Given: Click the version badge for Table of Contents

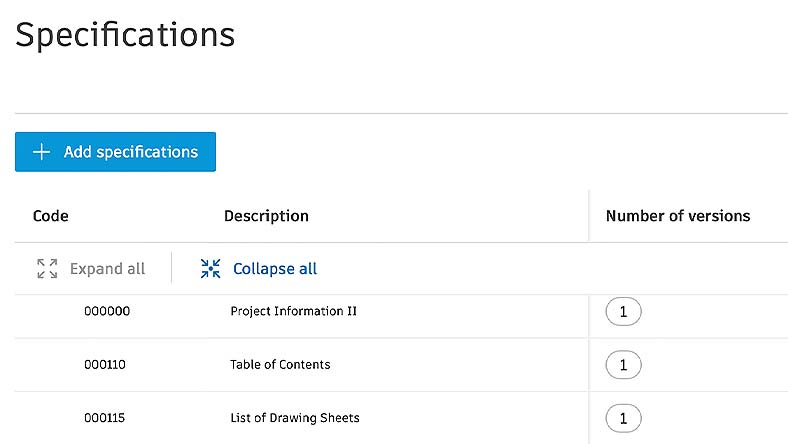Looking at the screenshot, I should [x=623, y=365].
